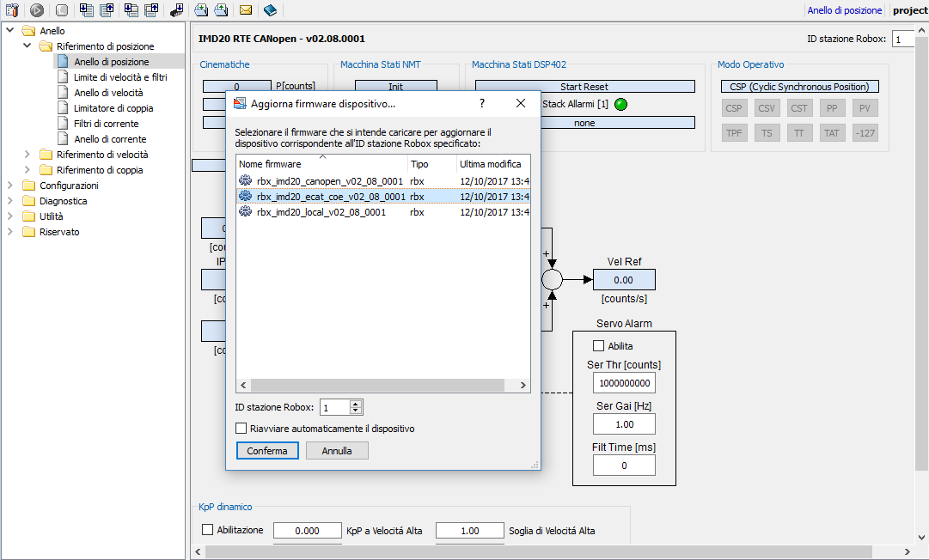Open Limitatore di coppia tree page
The width and height of the screenshot is (929, 560).
tap(113, 107)
